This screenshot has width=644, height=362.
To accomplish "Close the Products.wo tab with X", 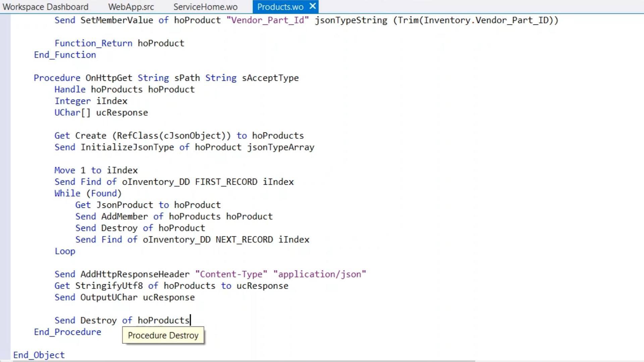I will 313,6.
